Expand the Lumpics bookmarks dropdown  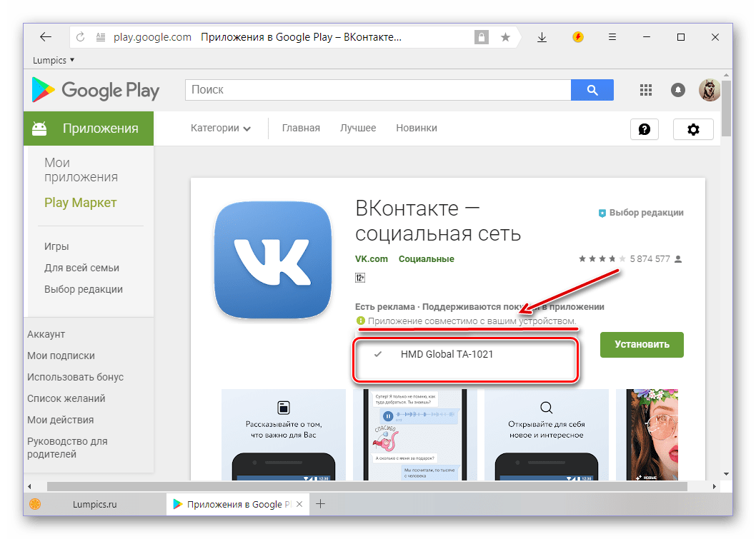click(x=54, y=60)
